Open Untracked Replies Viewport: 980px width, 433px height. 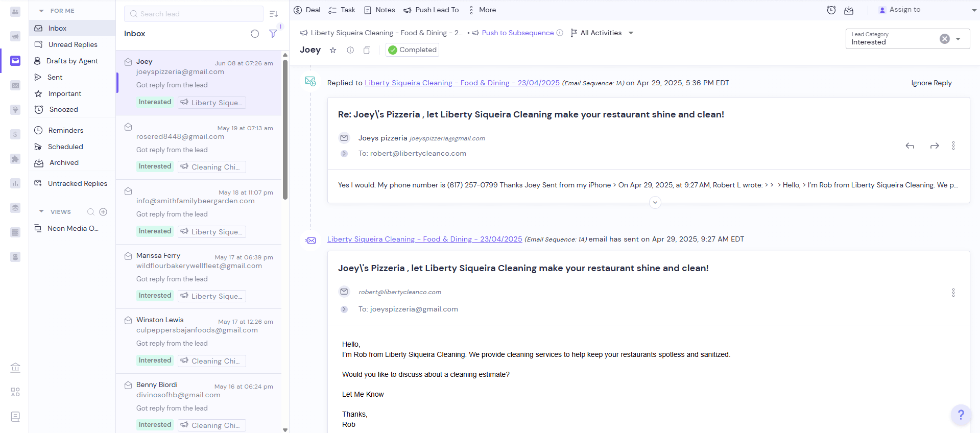[x=73, y=183]
